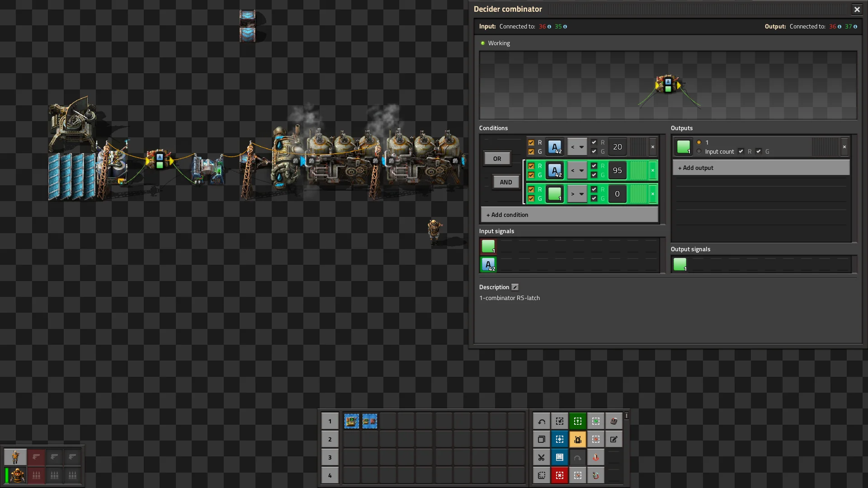
Task: Click the constant value 95 field
Action: 617,170
